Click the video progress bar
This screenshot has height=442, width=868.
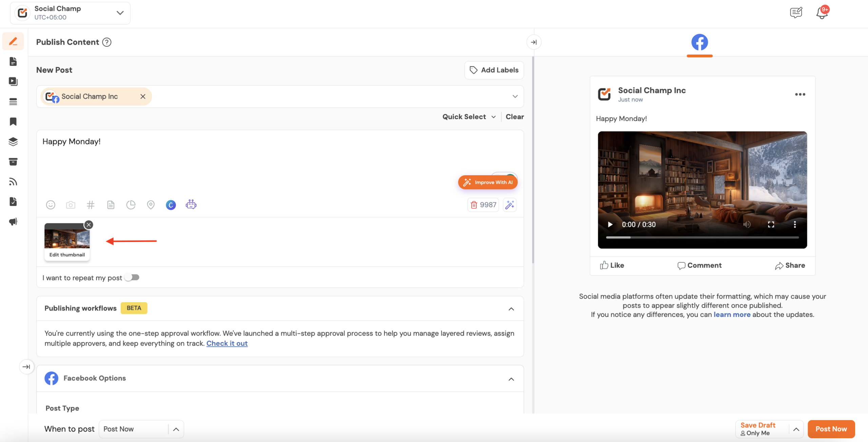point(702,238)
